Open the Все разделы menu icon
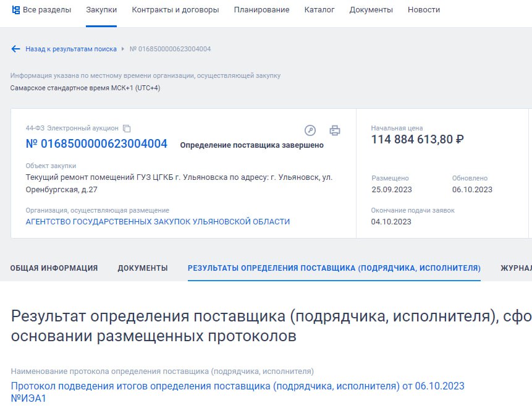This screenshot has width=532, height=416. point(16,10)
